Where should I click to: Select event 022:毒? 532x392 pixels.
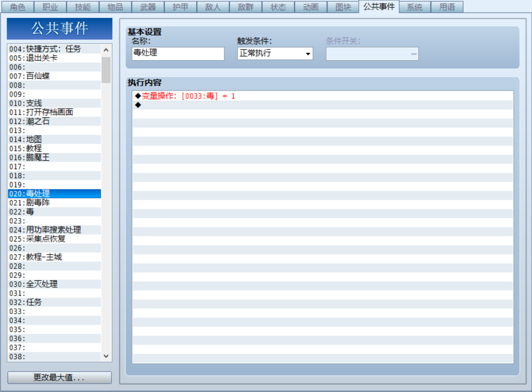[x=54, y=212]
